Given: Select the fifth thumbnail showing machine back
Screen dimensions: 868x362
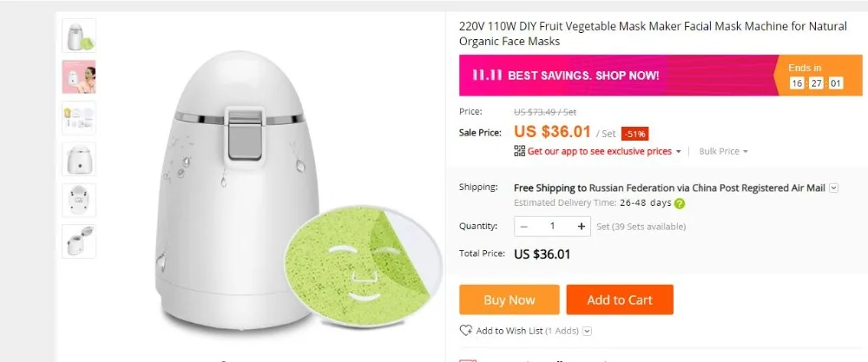Looking at the screenshot, I should coord(79,200).
